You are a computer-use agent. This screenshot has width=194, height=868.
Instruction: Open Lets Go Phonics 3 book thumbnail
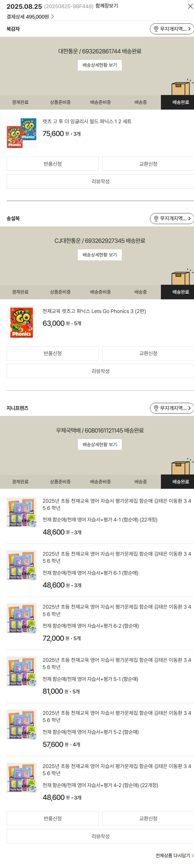pyautogui.click(x=21, y=322)
